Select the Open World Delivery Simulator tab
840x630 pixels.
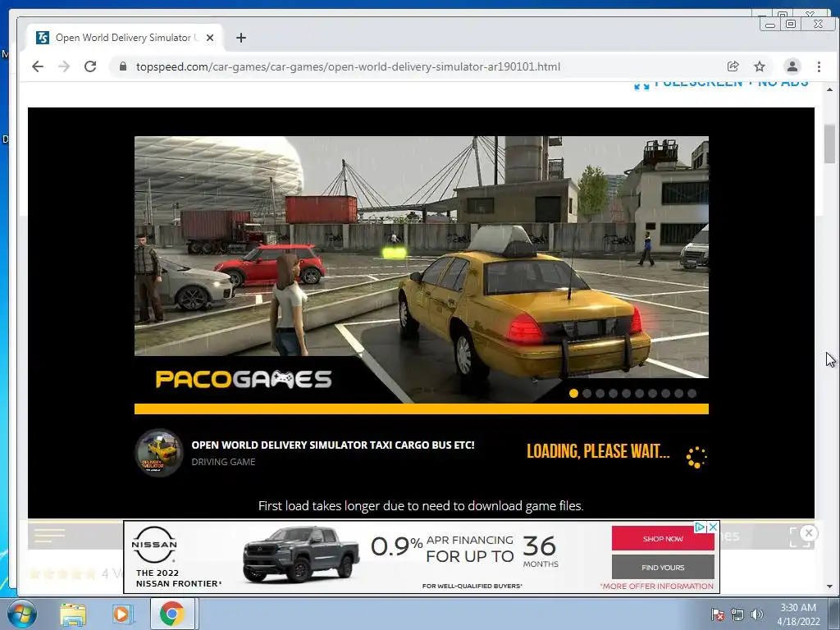pyautogui.click(x=125, y=38)
